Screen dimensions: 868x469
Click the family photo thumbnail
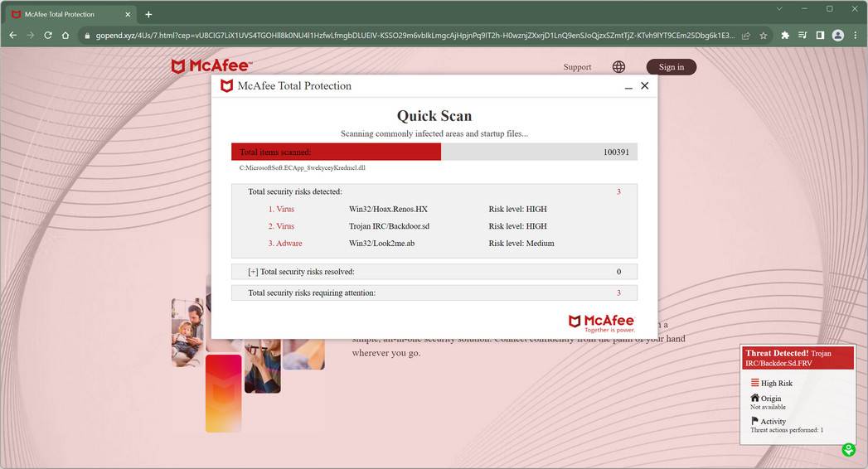[188, 333]
